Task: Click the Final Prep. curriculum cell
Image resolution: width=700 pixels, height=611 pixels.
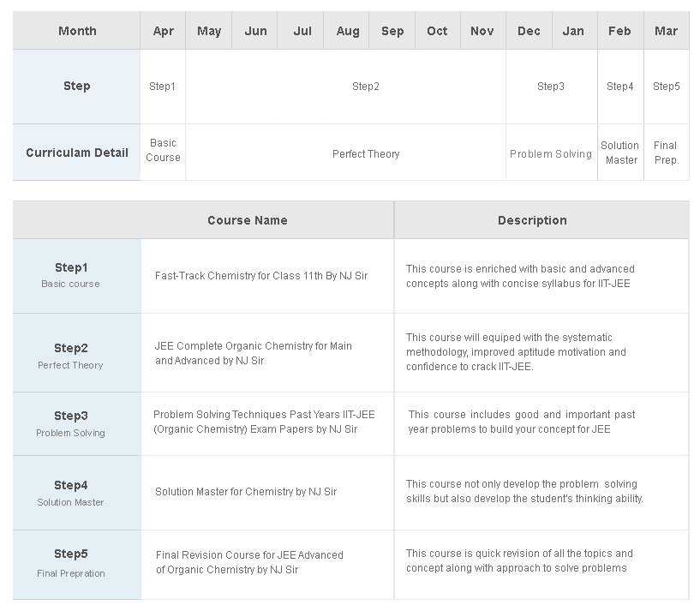Action: pyautogui.click(x=667, y=153)
